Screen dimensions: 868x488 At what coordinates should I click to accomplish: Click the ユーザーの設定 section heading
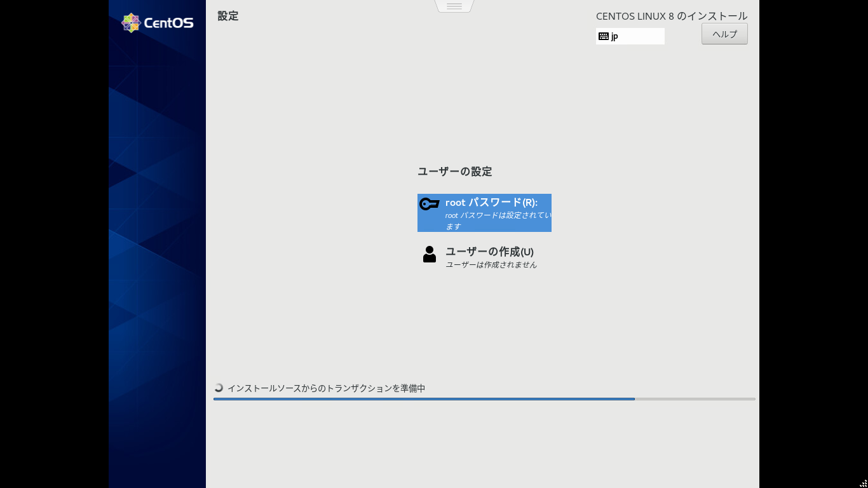pos(455,172)
